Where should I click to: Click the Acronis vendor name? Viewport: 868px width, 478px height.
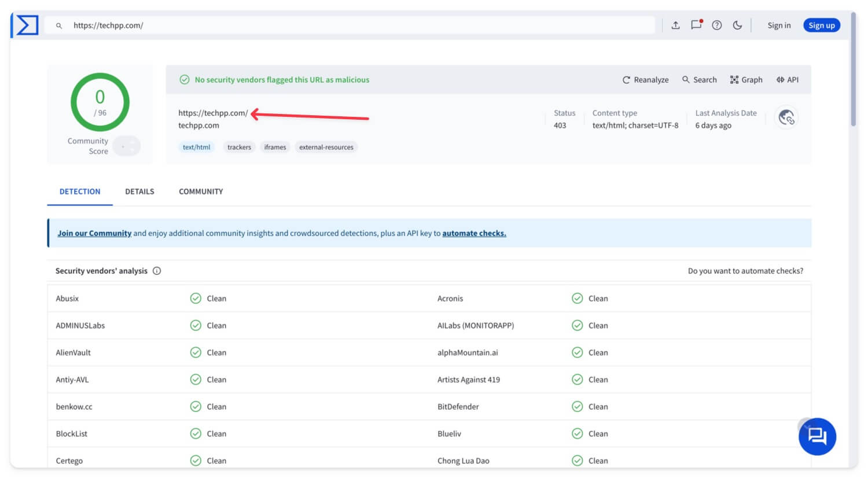[450, 299]
